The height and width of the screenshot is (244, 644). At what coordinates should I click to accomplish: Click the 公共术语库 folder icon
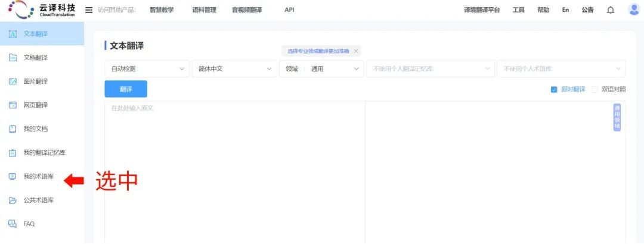13,201
